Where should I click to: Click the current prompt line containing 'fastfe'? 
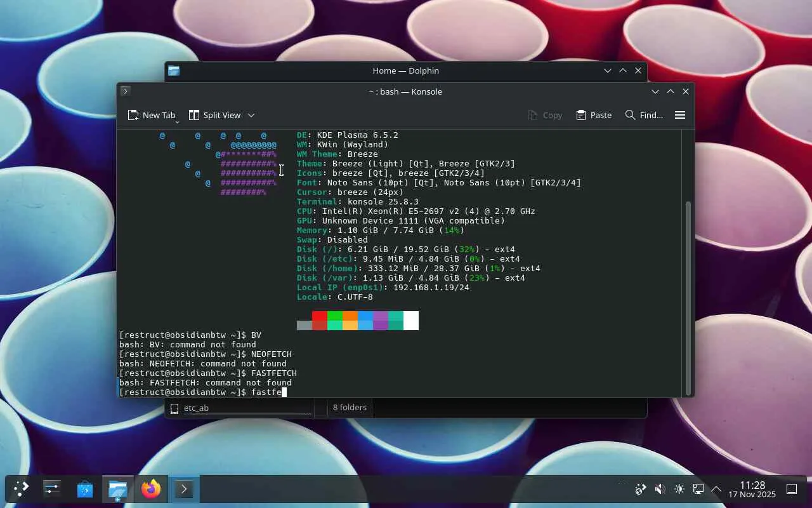point(203,392)
